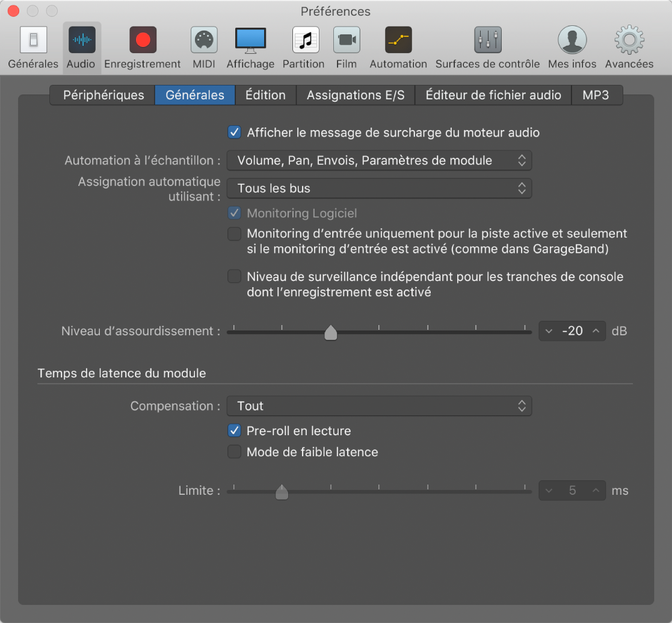Open Automation preferences pane
672x623 pixels.
(x=398, y=48)
